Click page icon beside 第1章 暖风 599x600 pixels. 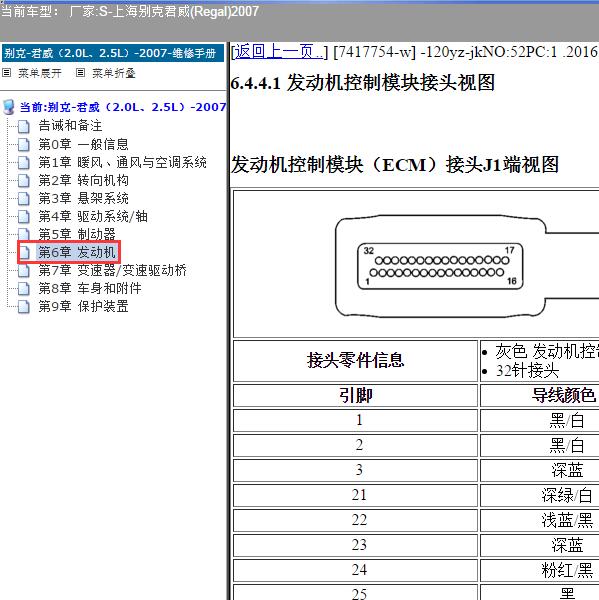[24, 163]
